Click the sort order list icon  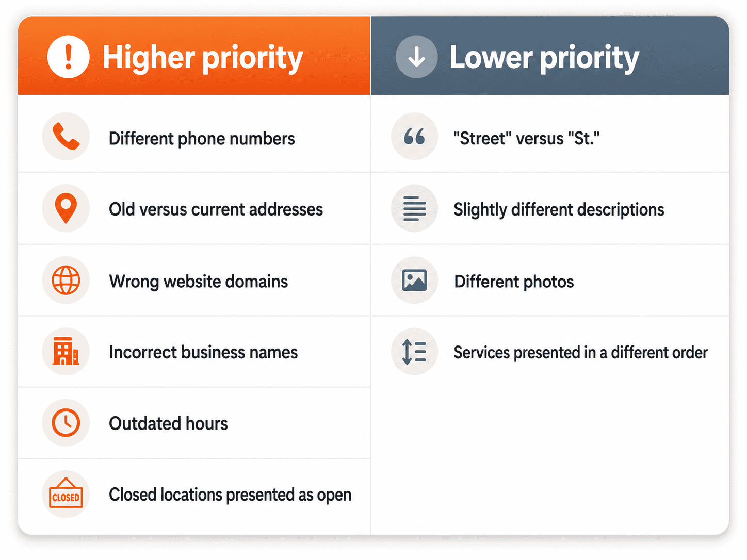coord(414,352)
